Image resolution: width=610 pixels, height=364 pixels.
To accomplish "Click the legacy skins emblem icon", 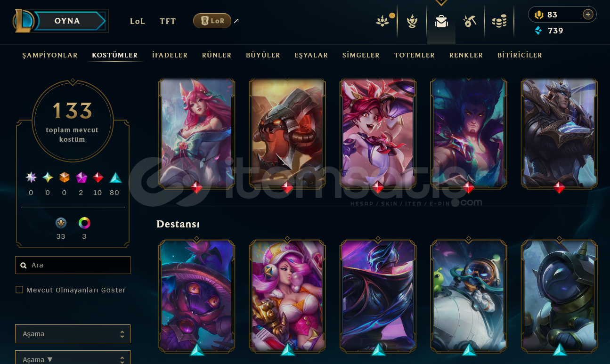I will 61,223.
